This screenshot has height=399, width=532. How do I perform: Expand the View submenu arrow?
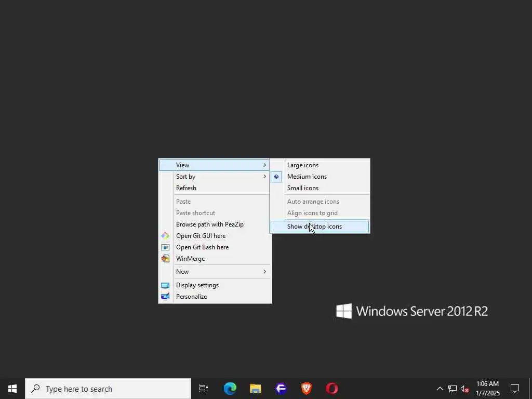point(264,165)
